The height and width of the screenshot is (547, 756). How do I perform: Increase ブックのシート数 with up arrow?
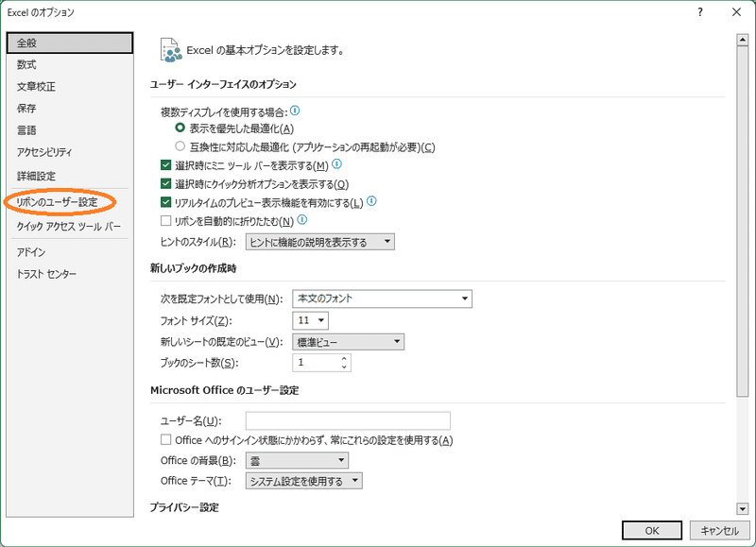coord(344,359)
